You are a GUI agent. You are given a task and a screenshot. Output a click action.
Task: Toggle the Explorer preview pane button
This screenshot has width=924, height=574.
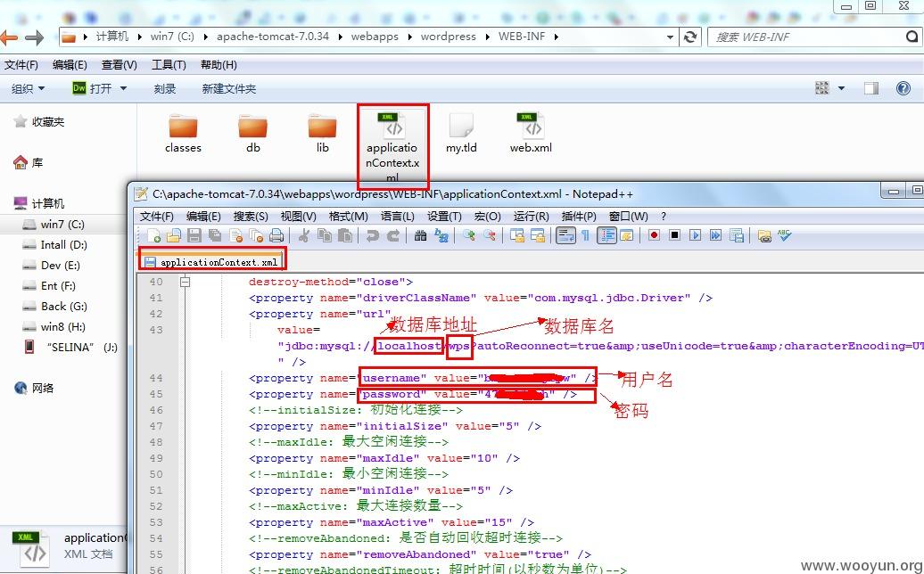[x=871, y=88]
